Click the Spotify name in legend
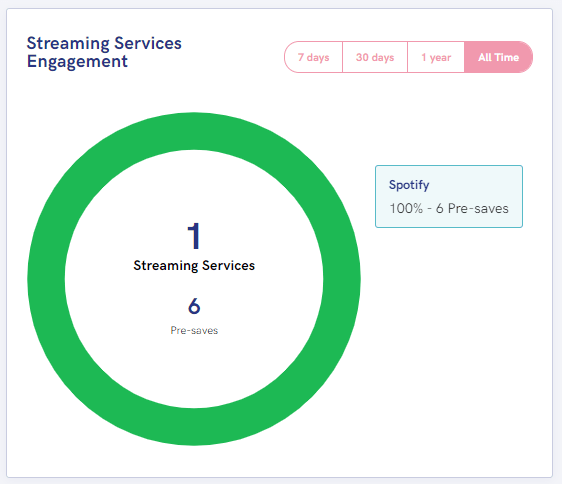The width and height of the screenshot is (562, 484). [x=409, y=185]
